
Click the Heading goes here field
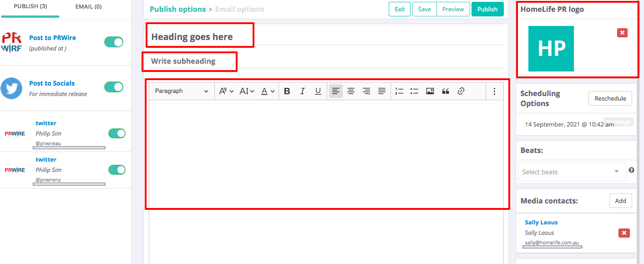[x=192, y=37]
